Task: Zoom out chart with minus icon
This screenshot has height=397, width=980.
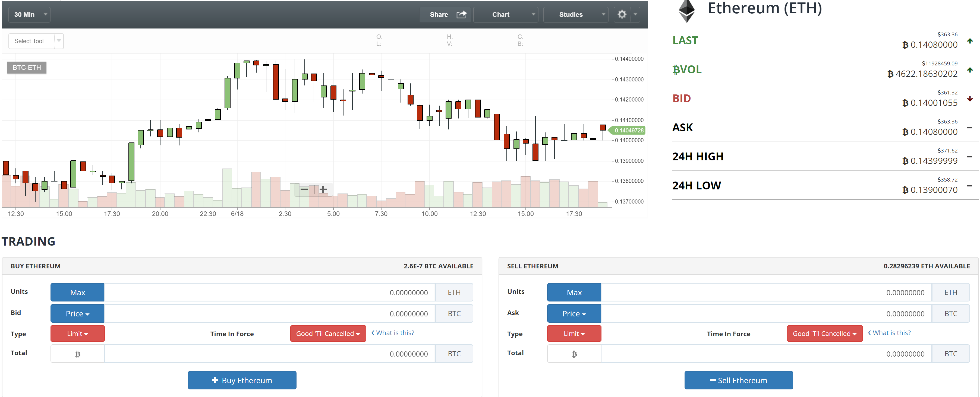Action: [304, 189]
